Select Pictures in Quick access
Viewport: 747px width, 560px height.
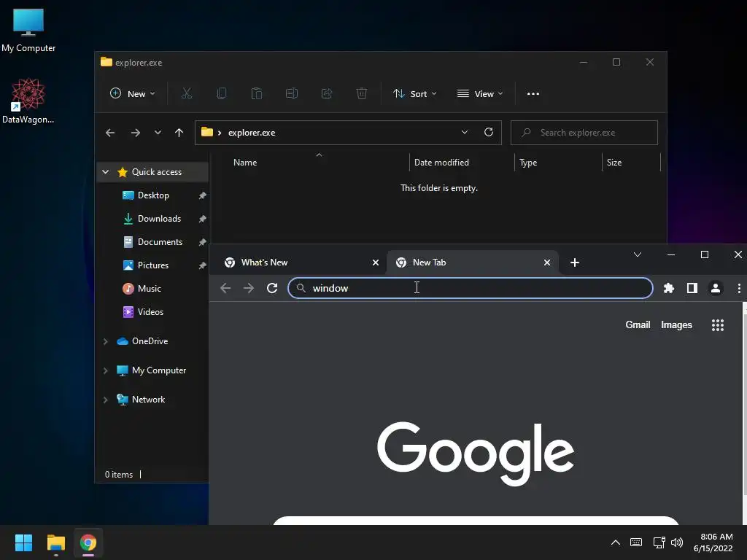click(x=153, y=265)
